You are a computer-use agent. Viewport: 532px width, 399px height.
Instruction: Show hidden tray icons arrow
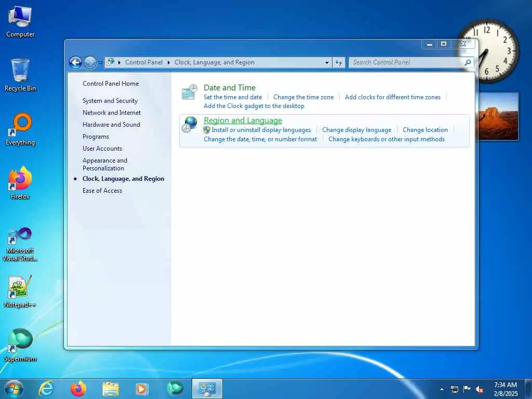click(442, 389)
